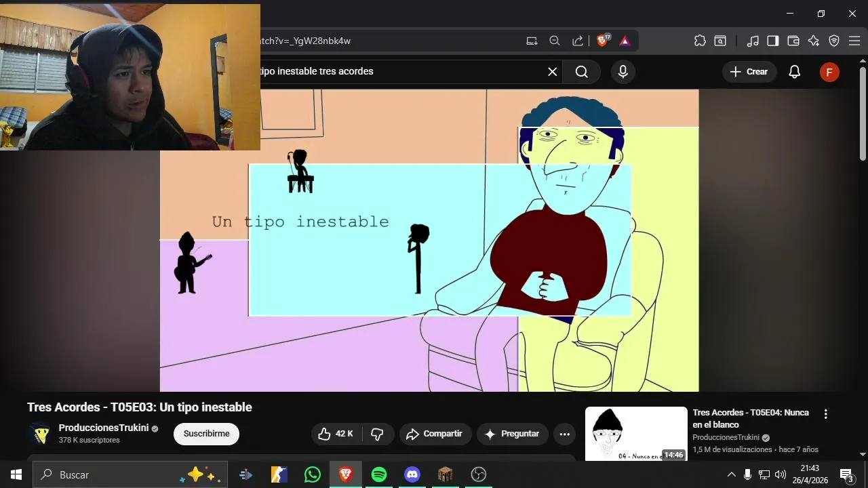Click ProduccionesTrukini under the recommended video
868x488 pixels.
(x=726, y=437)
